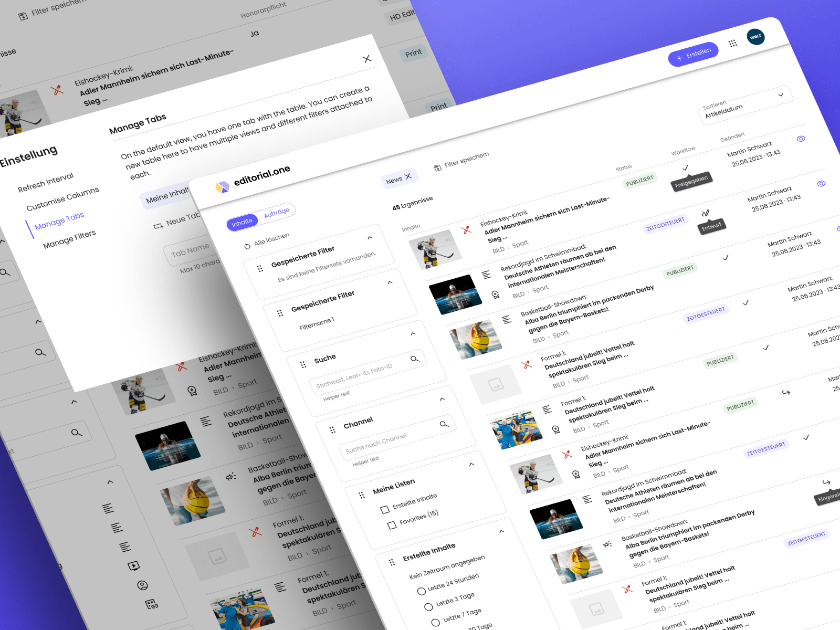Click the Neue Tab icon in the Manage Tabs dialog
840x630 pixels.
158,226
